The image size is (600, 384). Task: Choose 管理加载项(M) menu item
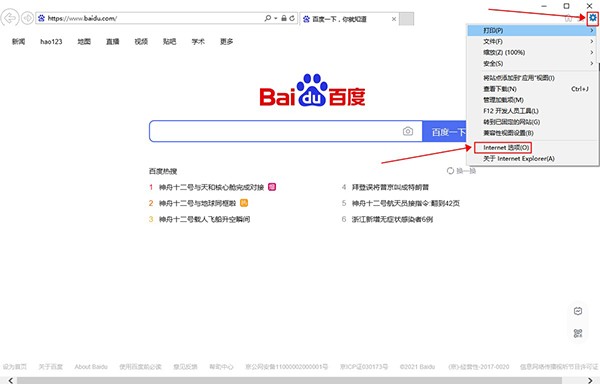pos(532,100)
